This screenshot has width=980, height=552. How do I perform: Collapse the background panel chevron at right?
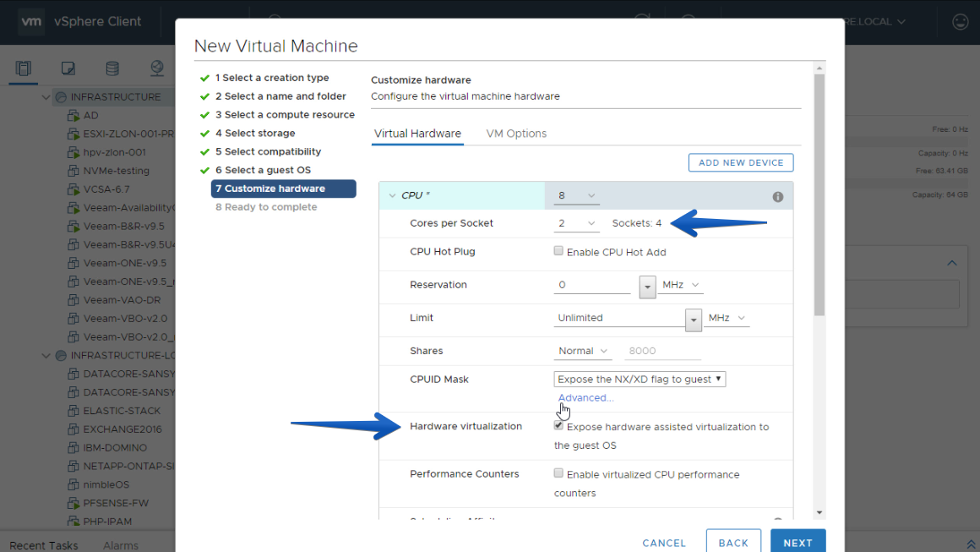tap(952, 263)
